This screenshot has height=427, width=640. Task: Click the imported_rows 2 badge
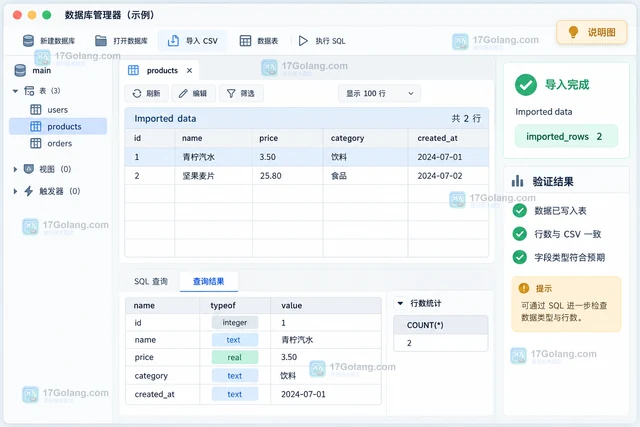pyautogui.click(x=566, y=136)
